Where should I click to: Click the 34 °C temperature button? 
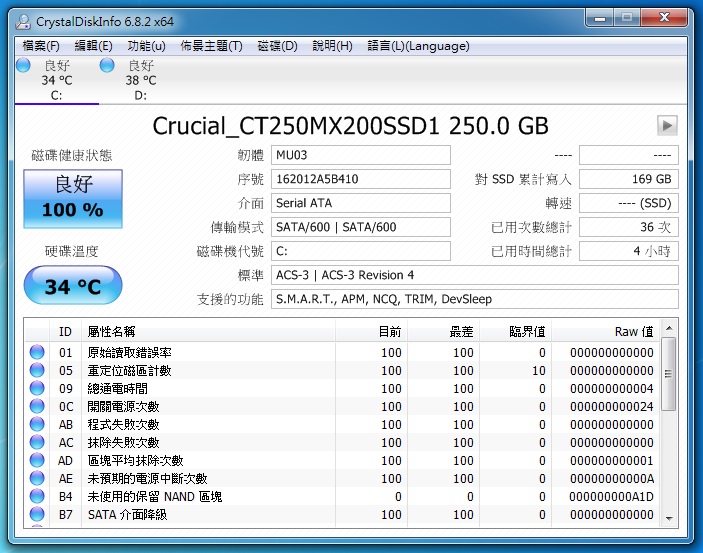73,285
